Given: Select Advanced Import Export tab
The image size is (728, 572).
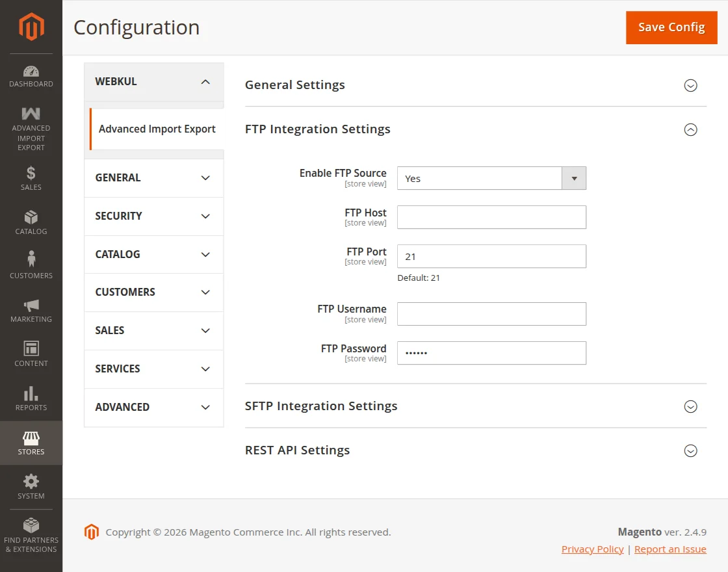Looking at the screenshot, I should [x=157, y=129].
